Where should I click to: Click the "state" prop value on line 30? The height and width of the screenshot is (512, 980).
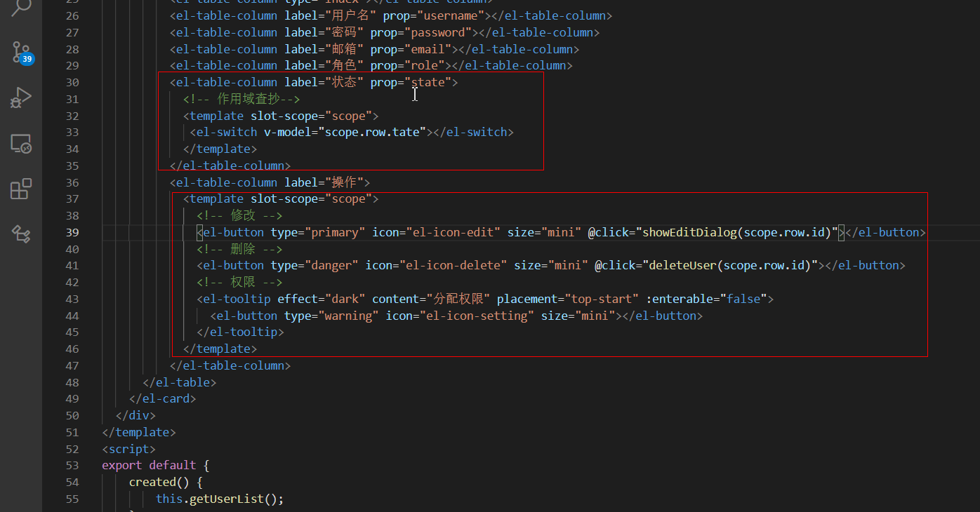click(x=428, y=82)
